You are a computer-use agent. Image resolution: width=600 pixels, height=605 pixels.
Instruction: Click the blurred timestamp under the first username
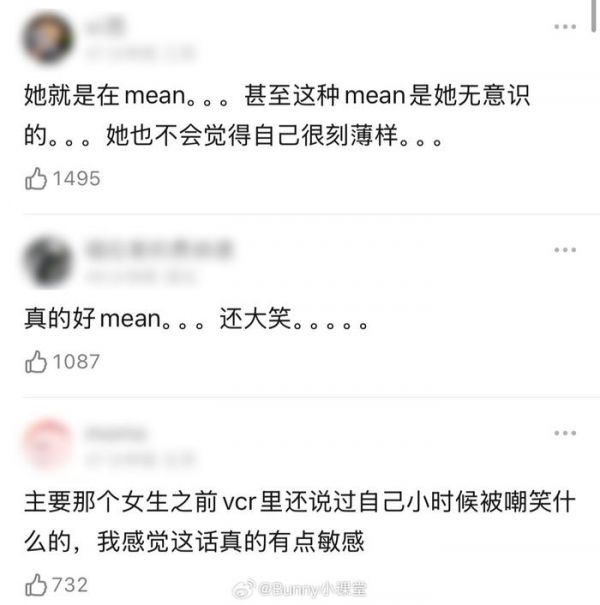click(x=140, y=52)
